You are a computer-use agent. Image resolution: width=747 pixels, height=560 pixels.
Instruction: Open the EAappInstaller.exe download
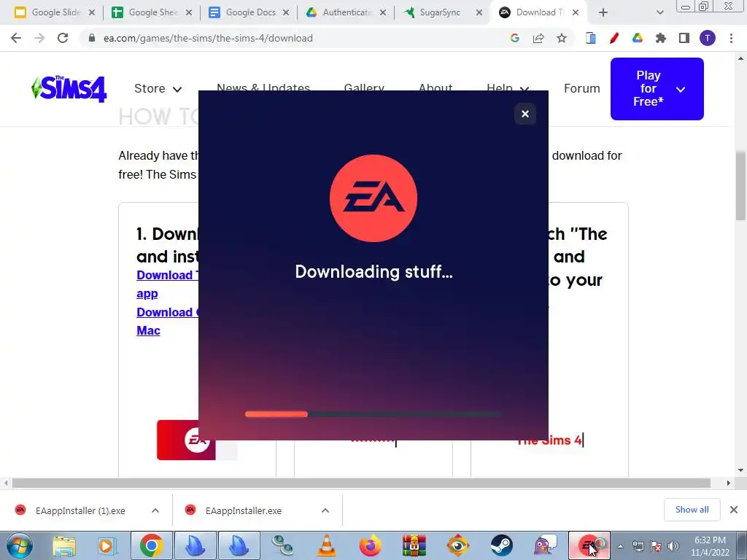point(233,510)
